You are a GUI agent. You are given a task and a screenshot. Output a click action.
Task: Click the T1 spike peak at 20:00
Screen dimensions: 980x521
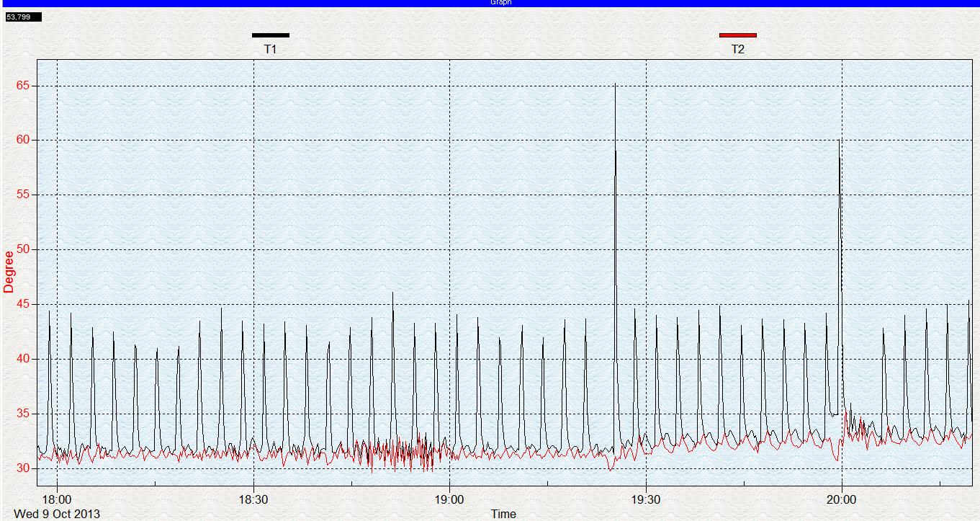point(839,142)
